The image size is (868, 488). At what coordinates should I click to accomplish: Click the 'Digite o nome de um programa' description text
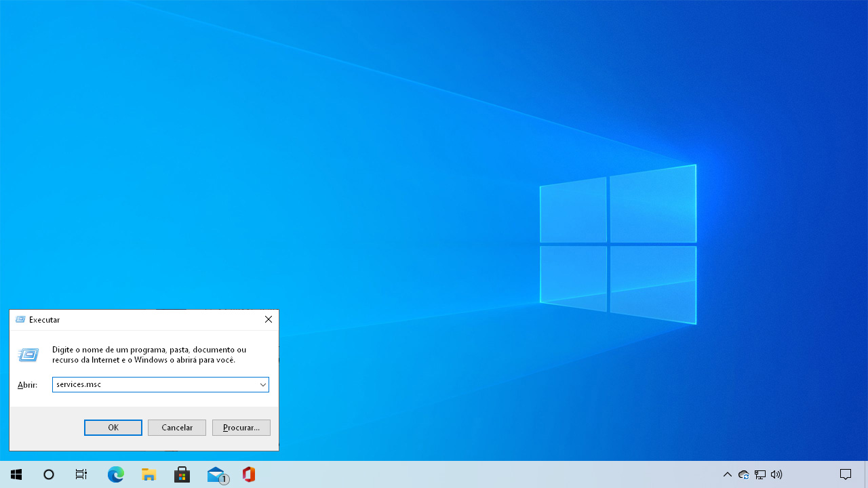tap(149, 354)
